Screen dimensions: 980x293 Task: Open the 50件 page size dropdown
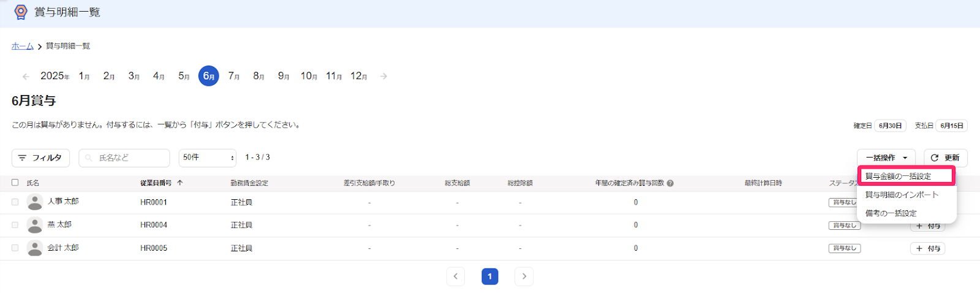[208, 158]
